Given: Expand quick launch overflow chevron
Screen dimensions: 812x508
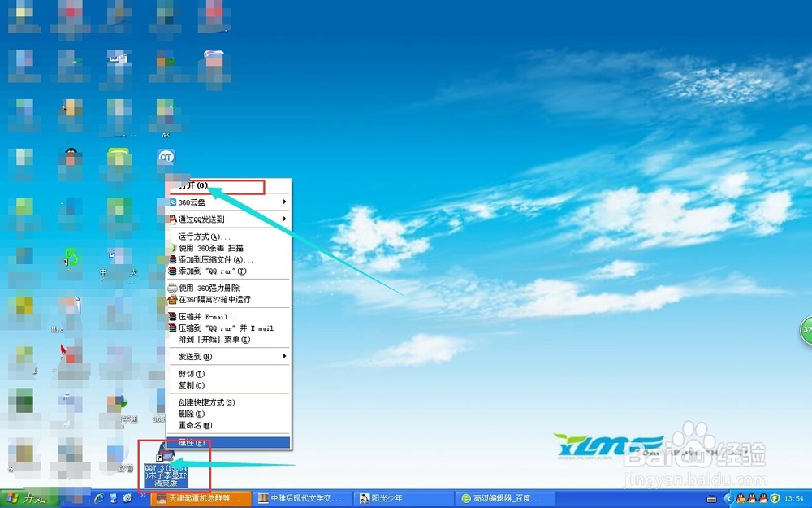Looking at the screenshot, I should point(142,496).
